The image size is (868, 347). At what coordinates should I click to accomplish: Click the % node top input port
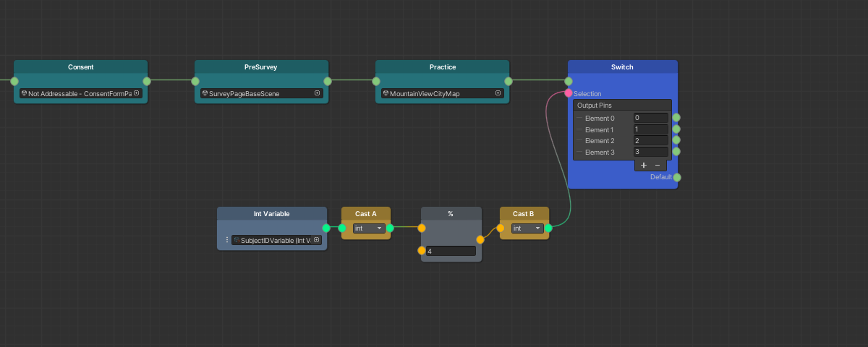coord(422,228)
